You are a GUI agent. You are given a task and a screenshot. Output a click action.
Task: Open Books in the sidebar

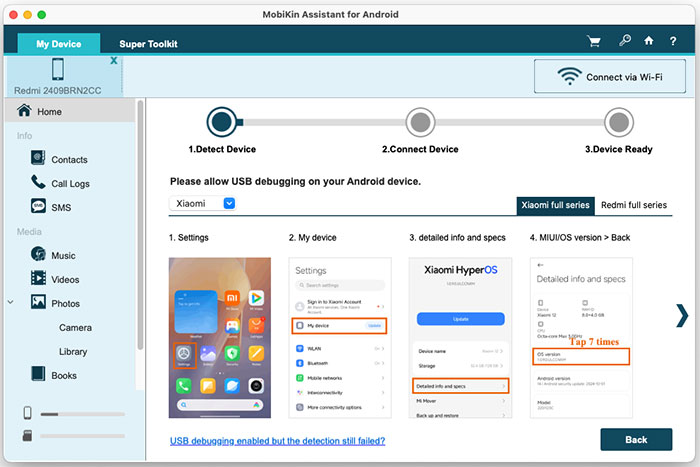point(64,376)
